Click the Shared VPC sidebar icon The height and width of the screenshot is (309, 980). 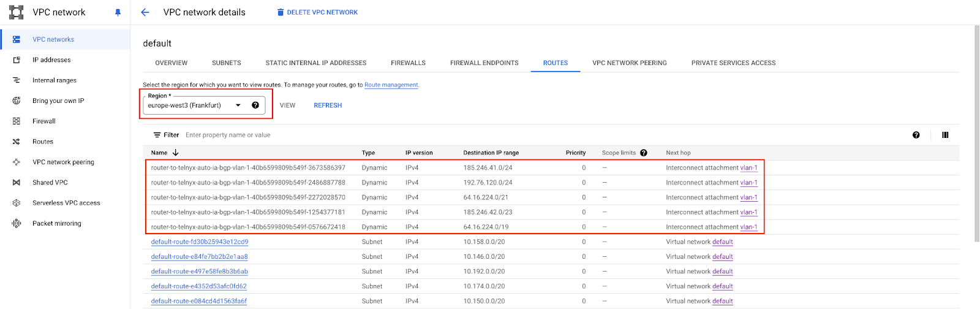tap(17, 183)
